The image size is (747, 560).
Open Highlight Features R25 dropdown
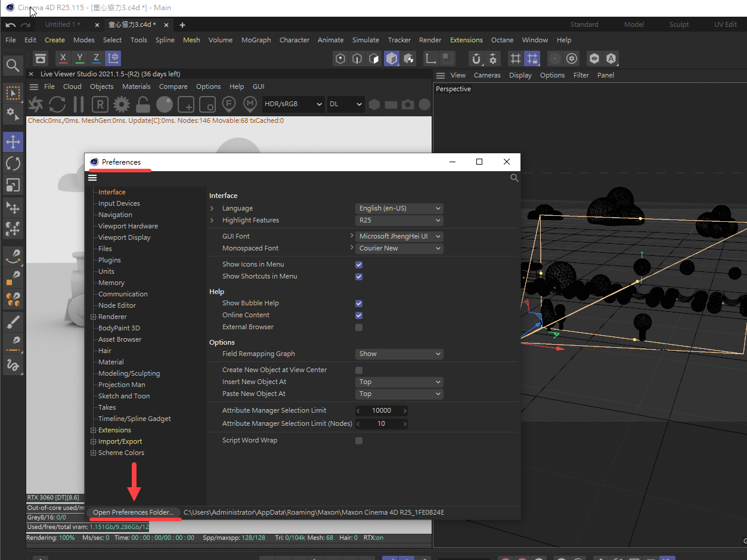click(399, 220)
